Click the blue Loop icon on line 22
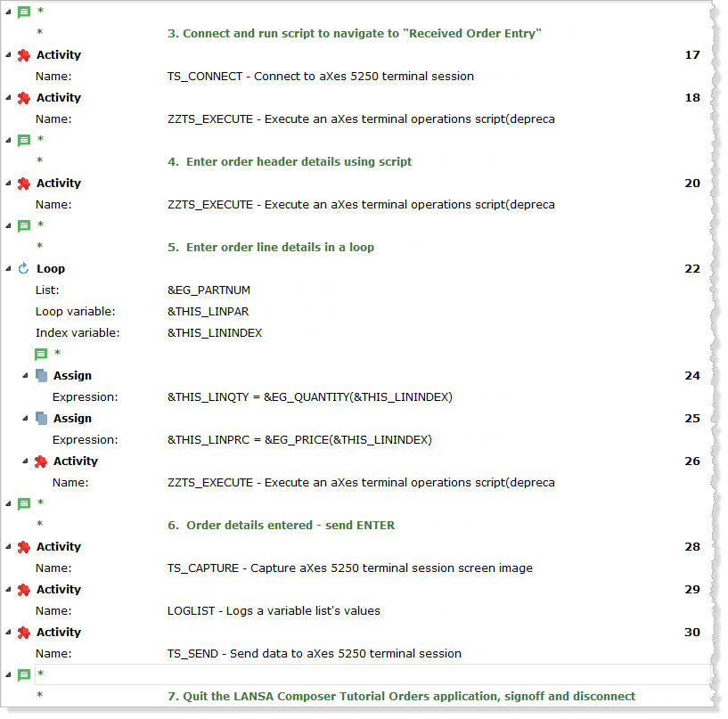The height and width of the screenshot is (719, 728). pyautogui.click(x=24, y=269)
